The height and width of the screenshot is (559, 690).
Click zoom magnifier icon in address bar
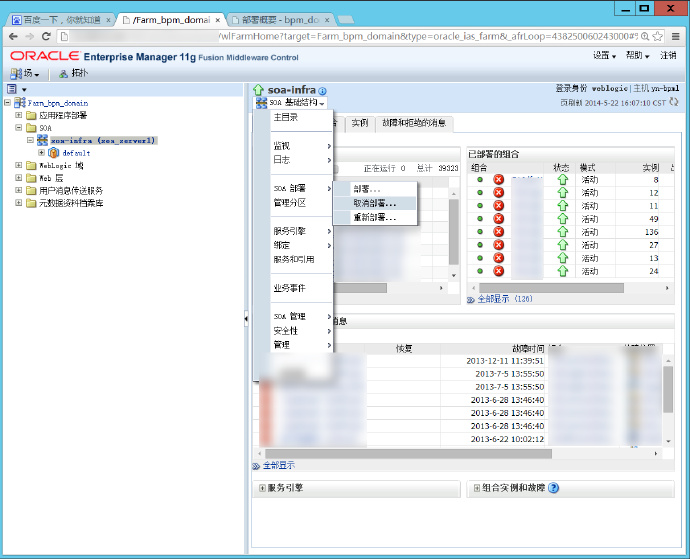coord(645,37)
